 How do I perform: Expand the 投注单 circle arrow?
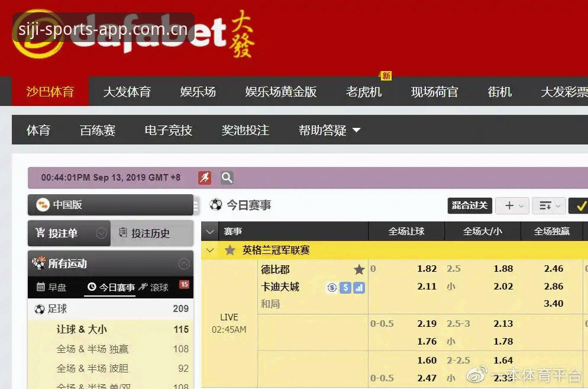pyautogui.click(x=101, y=233)
